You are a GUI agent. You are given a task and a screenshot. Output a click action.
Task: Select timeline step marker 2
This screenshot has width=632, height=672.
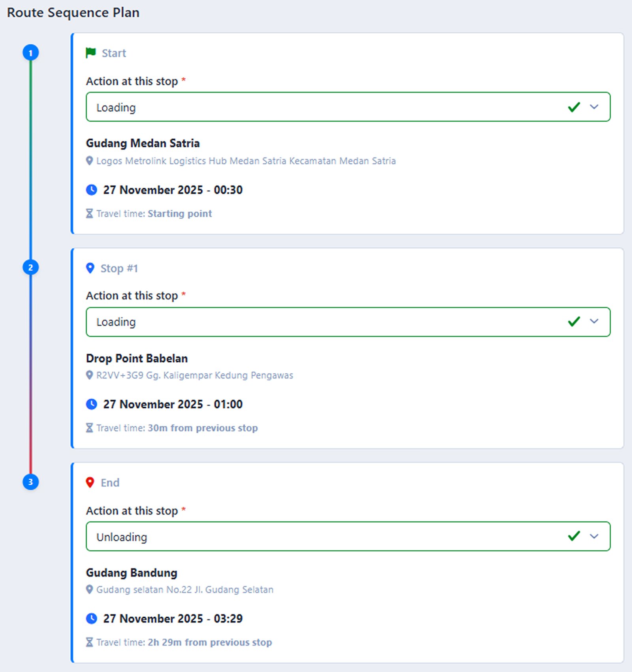click(31, 267)
